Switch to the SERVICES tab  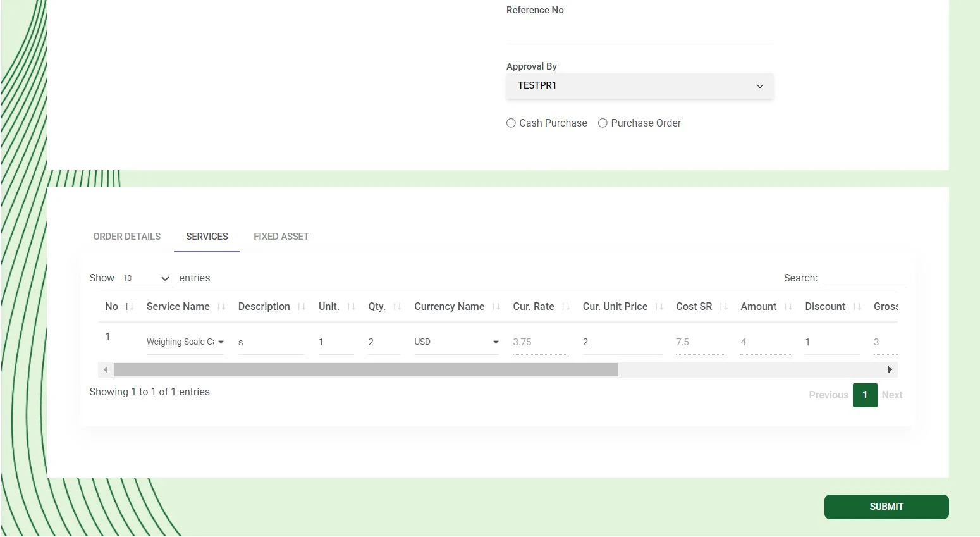click(x=207, y=237)
